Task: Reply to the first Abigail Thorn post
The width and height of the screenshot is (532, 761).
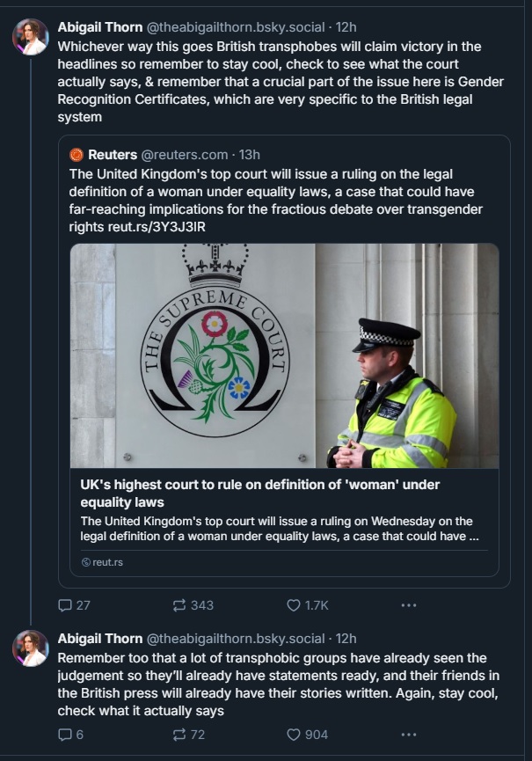Action: tap(65, 605)
